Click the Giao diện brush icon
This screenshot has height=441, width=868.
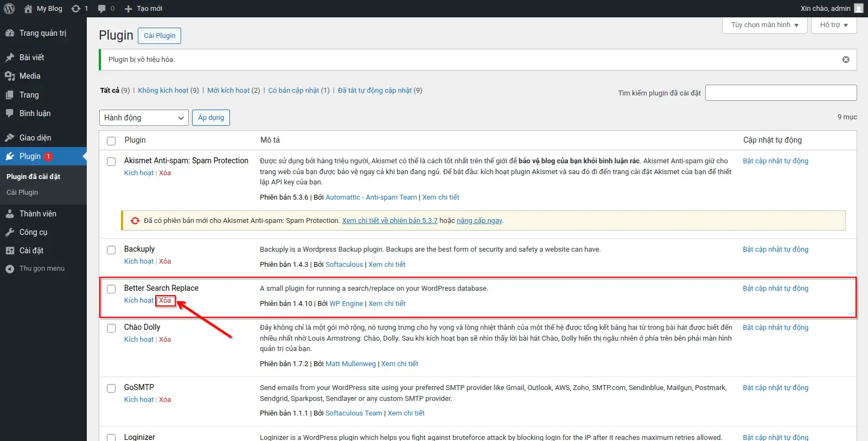coord(10,138)
